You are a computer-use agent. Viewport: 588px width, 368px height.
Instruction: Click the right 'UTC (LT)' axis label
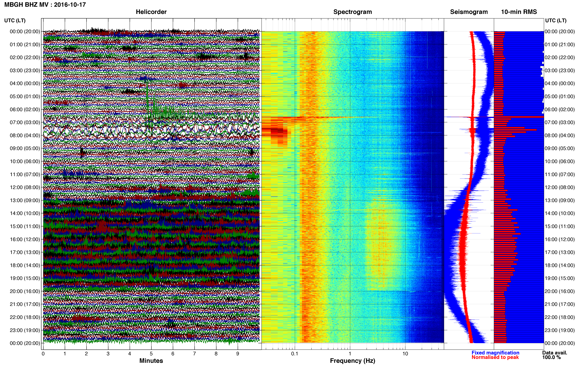click(x=556, y=20)
